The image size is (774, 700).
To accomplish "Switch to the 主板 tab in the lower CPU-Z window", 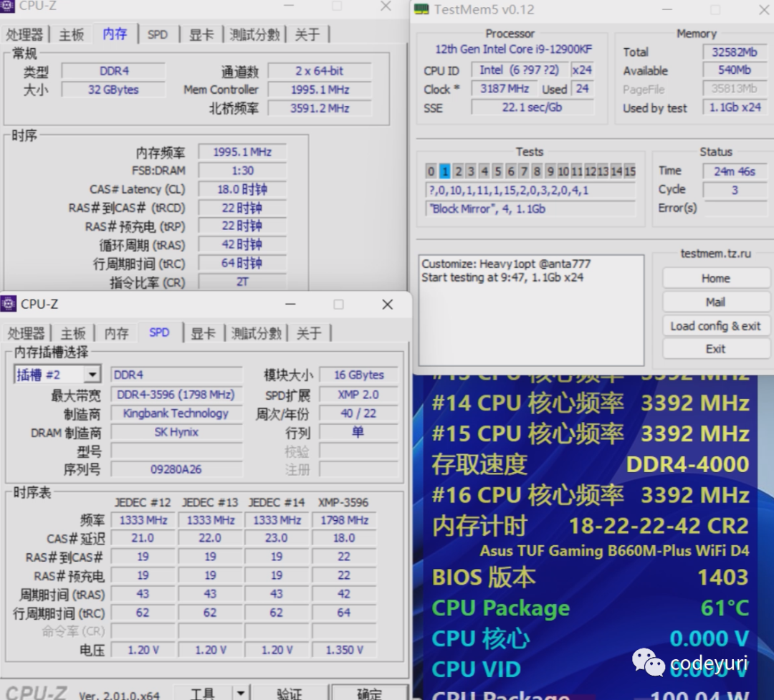I will (73, 333).
